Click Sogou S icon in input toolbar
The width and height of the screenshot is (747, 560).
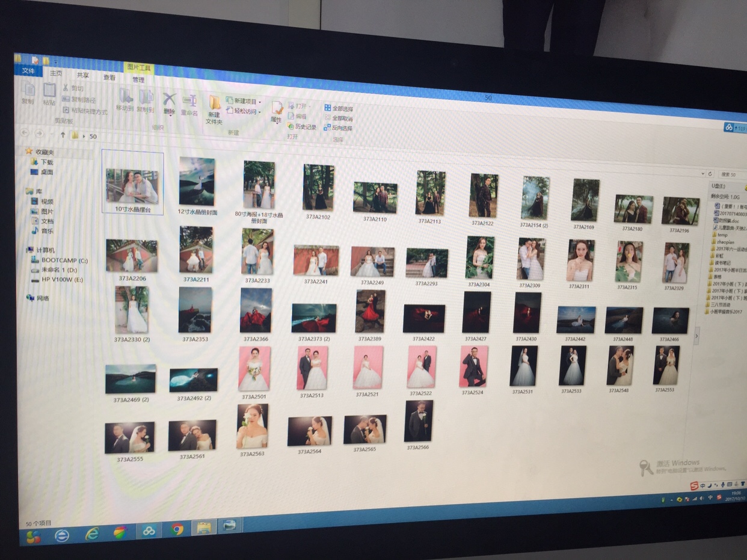pyautogui.click(x=694, y=486)
